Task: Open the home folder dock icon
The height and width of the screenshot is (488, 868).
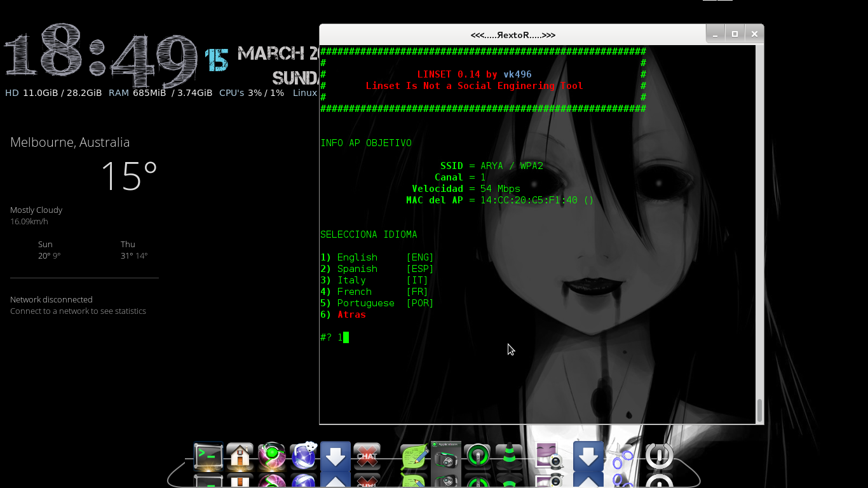Action: (240, 456)
